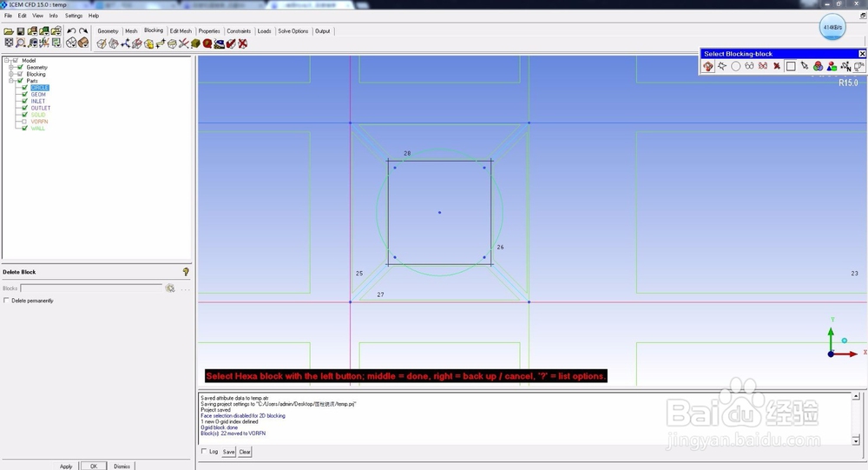Select the Pre-Mesh Smooth iron icon
This screenshot has height=470, width=868.
pos(220,43)
